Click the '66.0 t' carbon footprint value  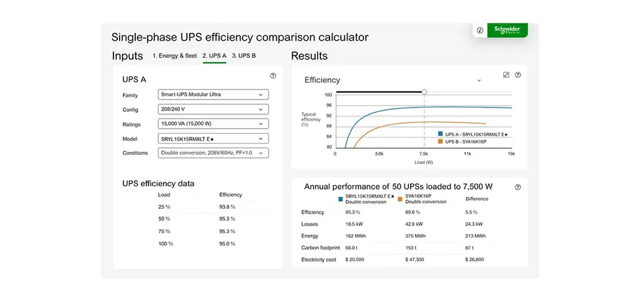(x=352, y=248)
